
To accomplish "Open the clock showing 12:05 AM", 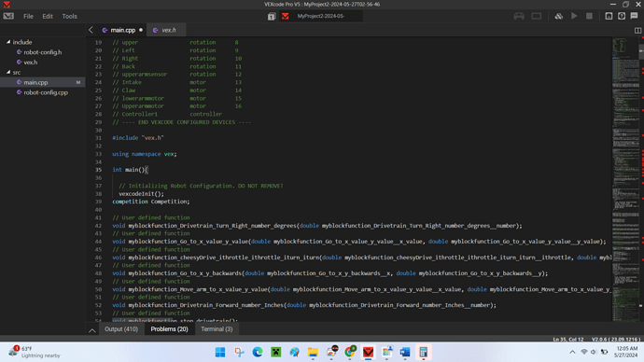I will 626,352.
